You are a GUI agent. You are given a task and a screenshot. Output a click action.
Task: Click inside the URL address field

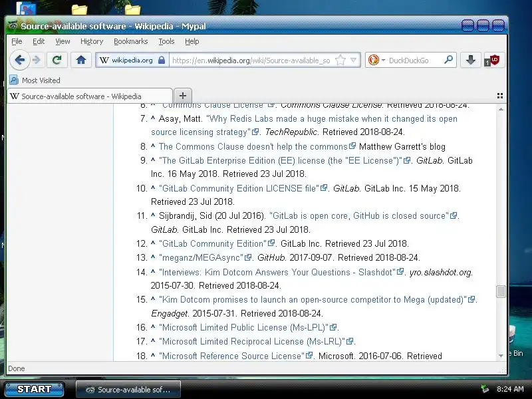[x=251, y=61]
